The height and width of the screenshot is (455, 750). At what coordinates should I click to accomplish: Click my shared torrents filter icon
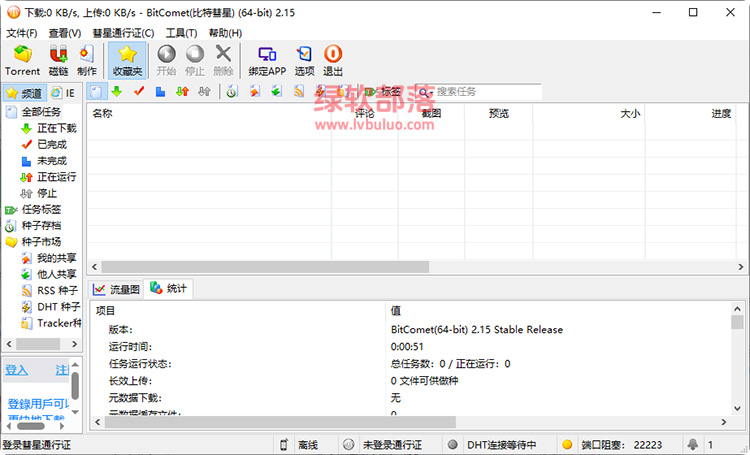click(254, 91)
